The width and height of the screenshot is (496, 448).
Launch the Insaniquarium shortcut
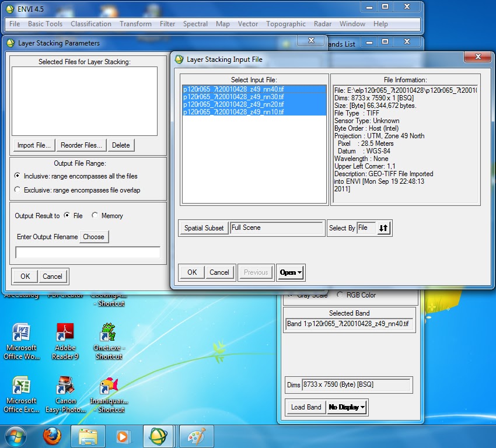[106, 385]
